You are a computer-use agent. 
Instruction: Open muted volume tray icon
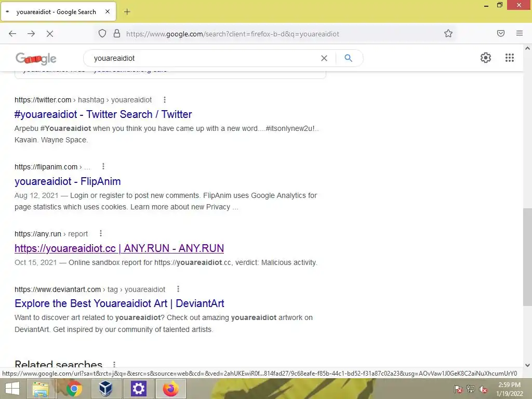coord(483,389)
